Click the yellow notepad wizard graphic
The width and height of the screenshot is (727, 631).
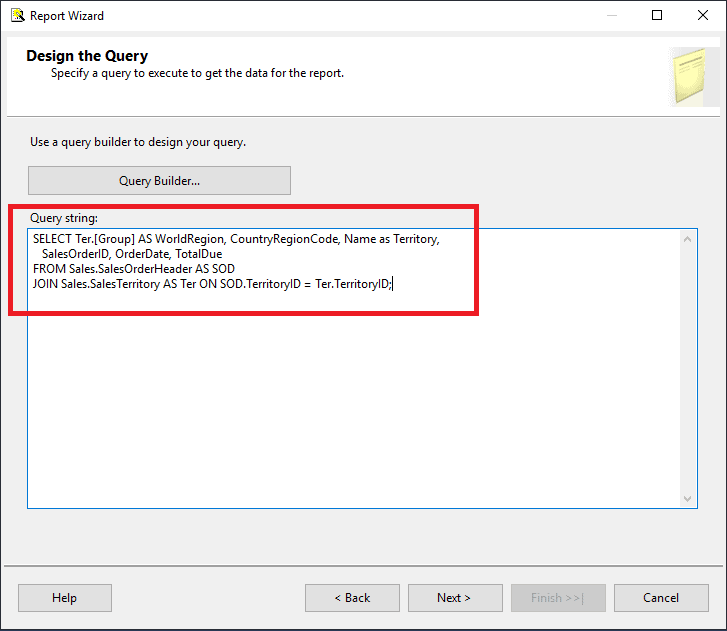tap(690, 76)
